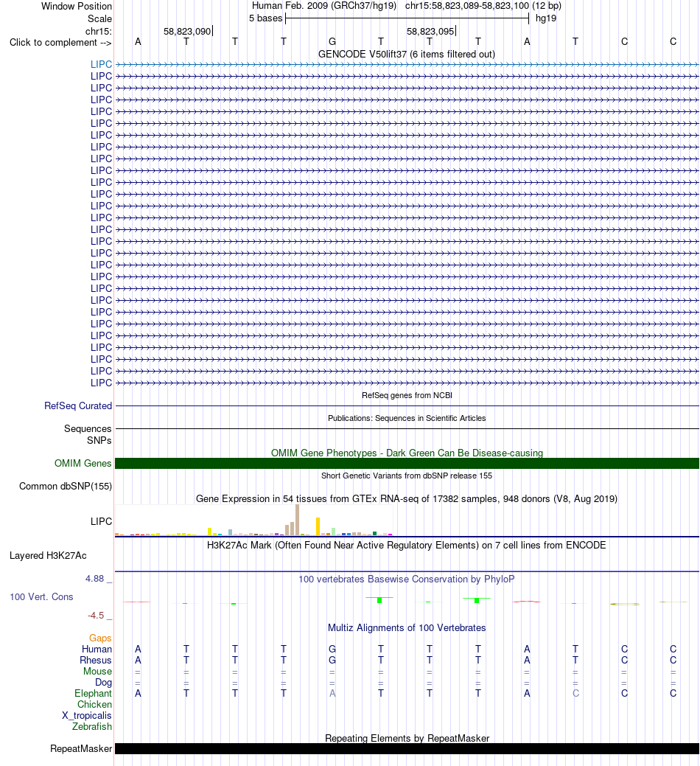Screen dimensions: 700x766
Task: Open the GTEx Gene Expression track title
Action: pos(407,499)
